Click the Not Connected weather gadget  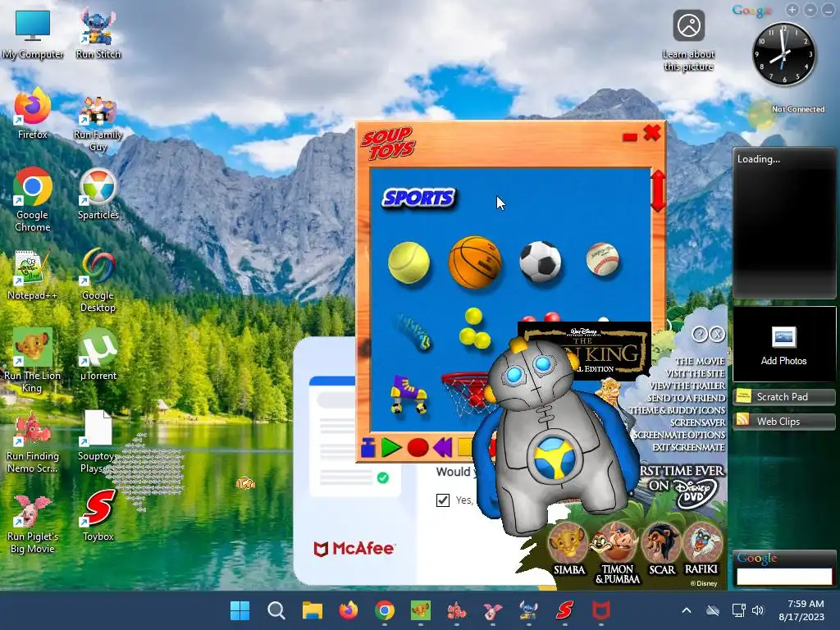click(785, 113)
